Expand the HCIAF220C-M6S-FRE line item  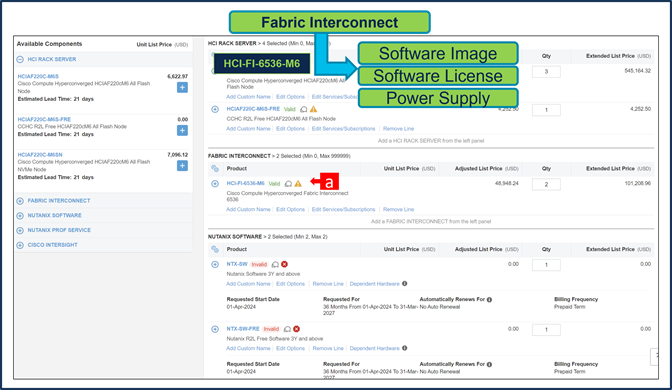click(215, 109)
